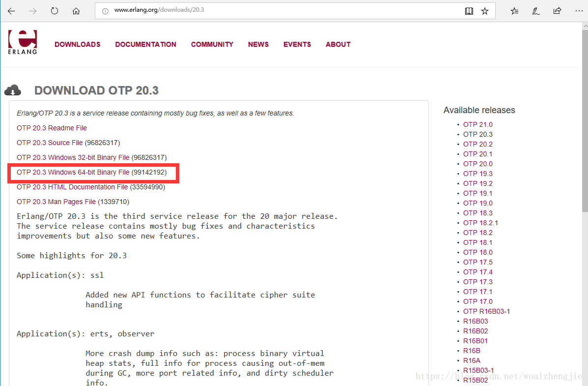Select R16B02 release

pyautogui.click(x=476, y=331)
